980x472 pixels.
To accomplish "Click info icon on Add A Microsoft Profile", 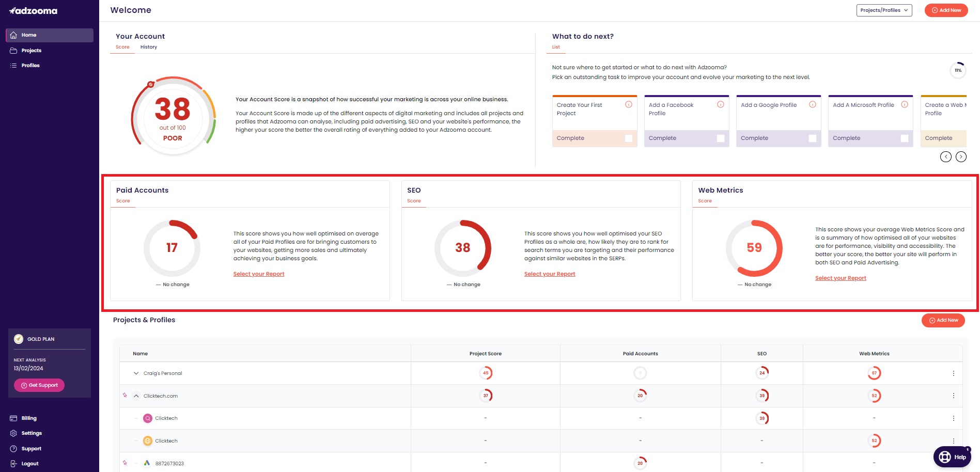I will coord(905,104).
